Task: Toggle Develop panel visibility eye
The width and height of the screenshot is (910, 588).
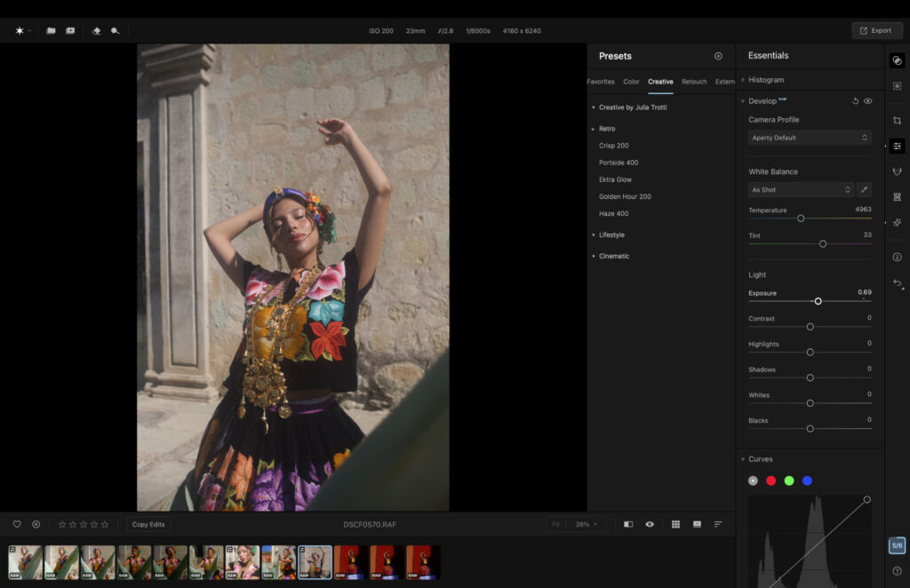Action: point(868,101)
